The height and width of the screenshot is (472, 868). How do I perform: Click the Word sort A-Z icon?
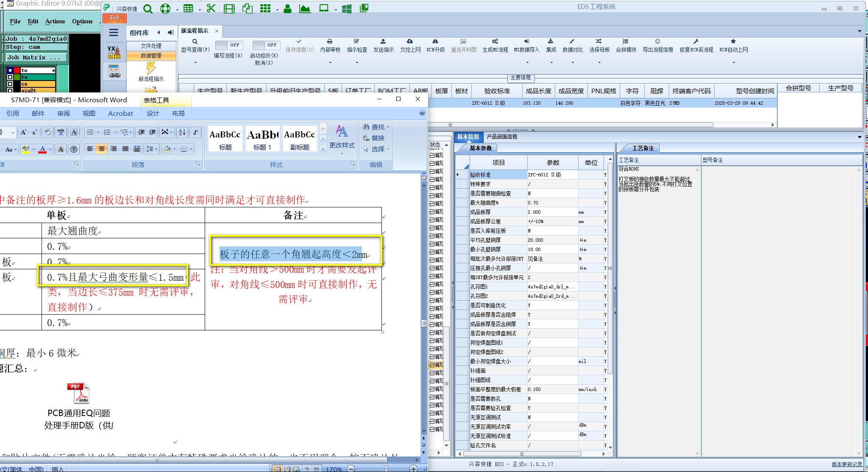coord(182,132)
